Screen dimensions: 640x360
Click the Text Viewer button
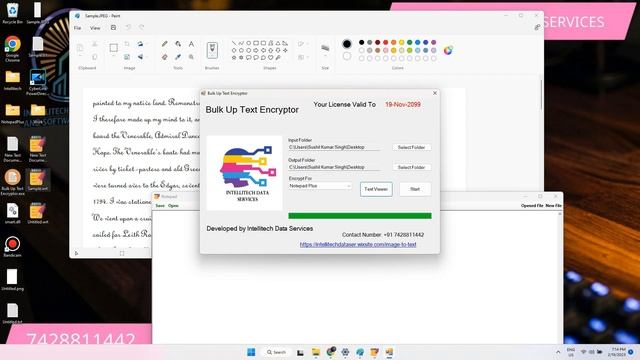(376, 189)
